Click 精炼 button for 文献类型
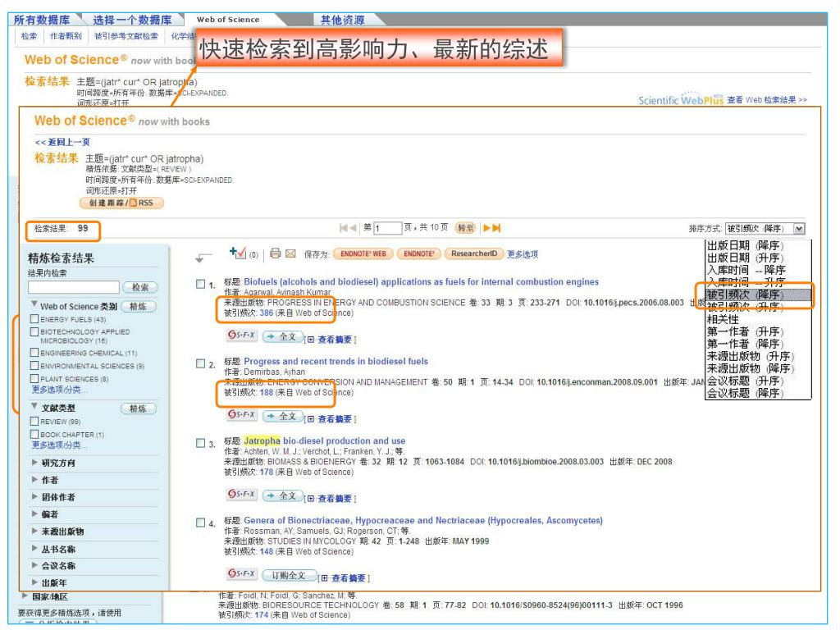Viewport: 840px width, 630px height. [x=138, y=409]
